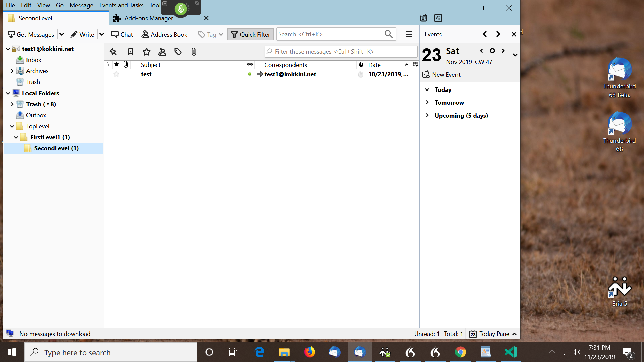Select the pin/sticky quick filter icon
Screen dimensions: 644x362
(113, 52)
